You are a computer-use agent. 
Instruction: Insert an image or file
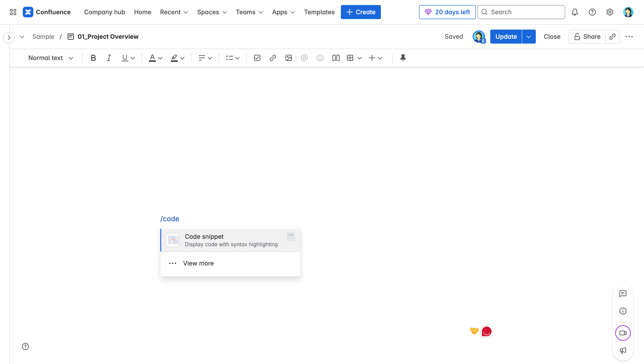click(289, 58)
